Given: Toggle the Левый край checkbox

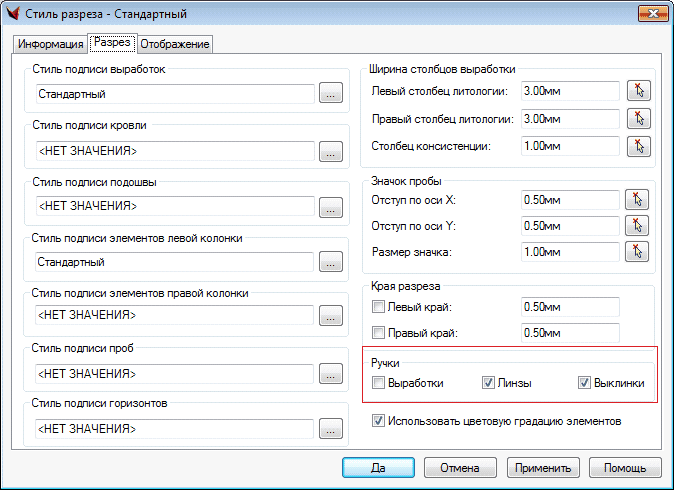Looking at the screenshot, I should 378,306.
